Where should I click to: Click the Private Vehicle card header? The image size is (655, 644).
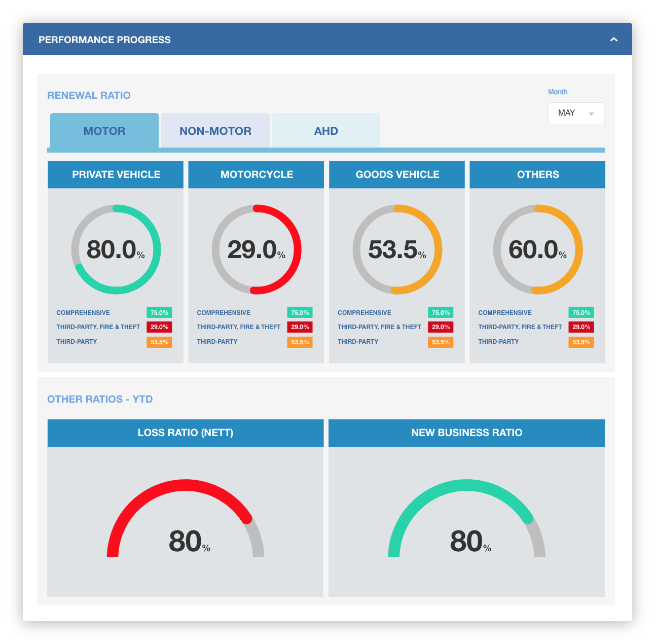pyautogui.click(x=116, y=174)
